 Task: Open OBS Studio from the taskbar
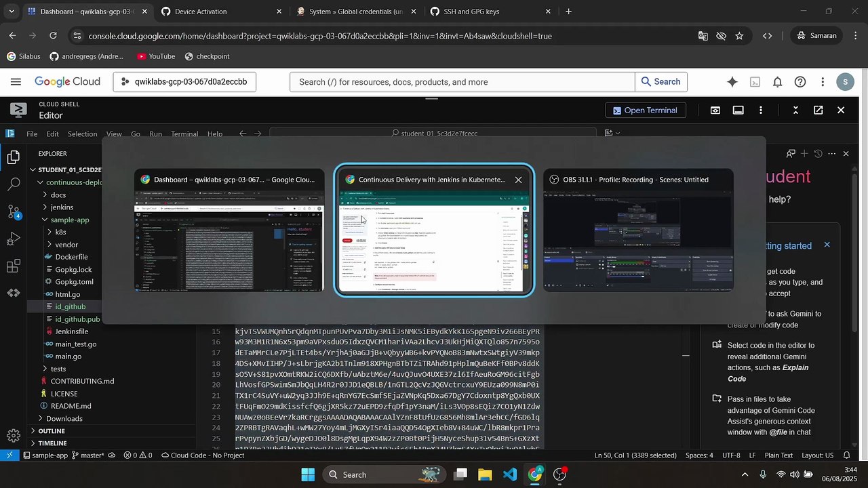[x=560, y=474]
